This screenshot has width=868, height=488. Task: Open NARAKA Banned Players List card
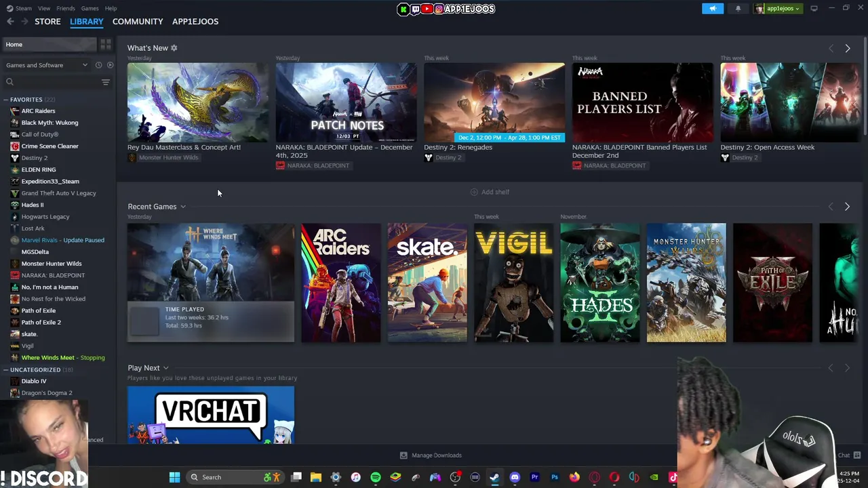(x=642, y=102)
